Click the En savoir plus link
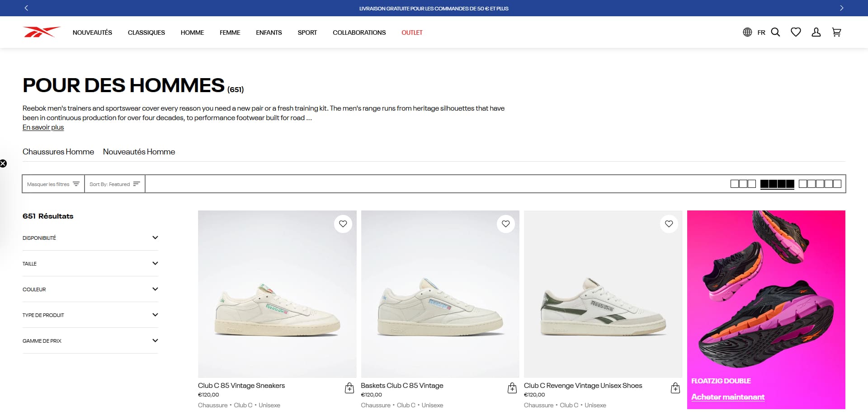 pyautogui.click(x=43, y=127)
